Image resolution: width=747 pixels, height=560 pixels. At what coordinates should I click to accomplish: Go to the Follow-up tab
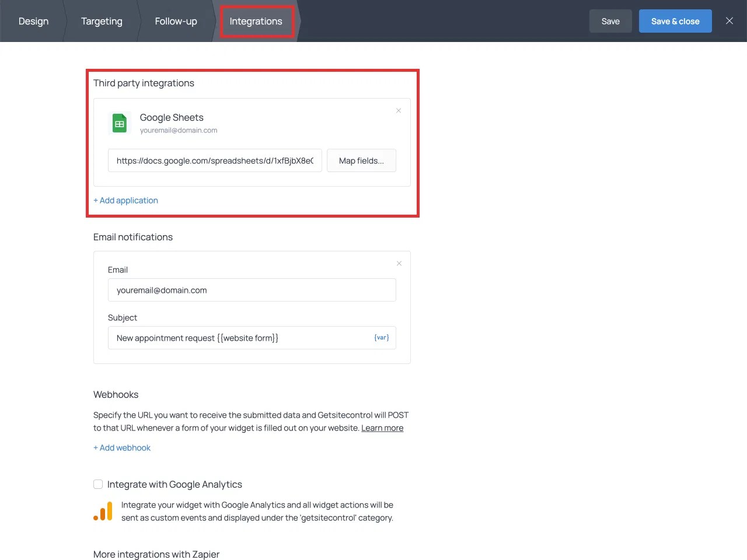176,21
